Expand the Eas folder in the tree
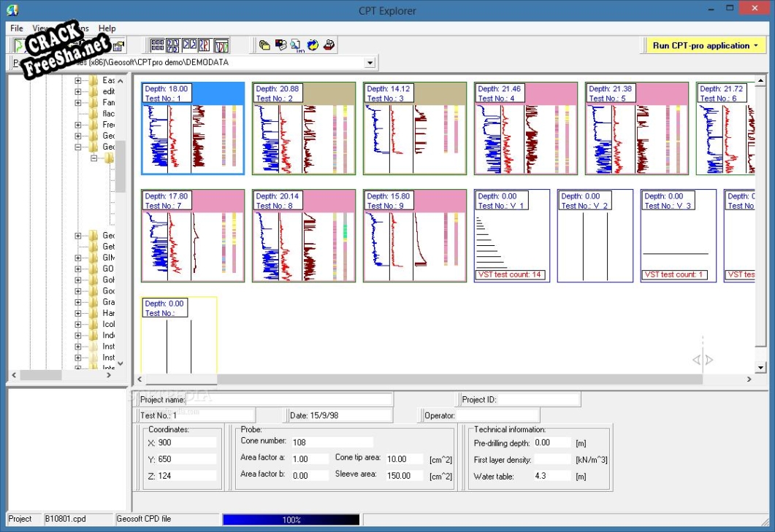Screen dimensions: 775x532 click(78, 80)
